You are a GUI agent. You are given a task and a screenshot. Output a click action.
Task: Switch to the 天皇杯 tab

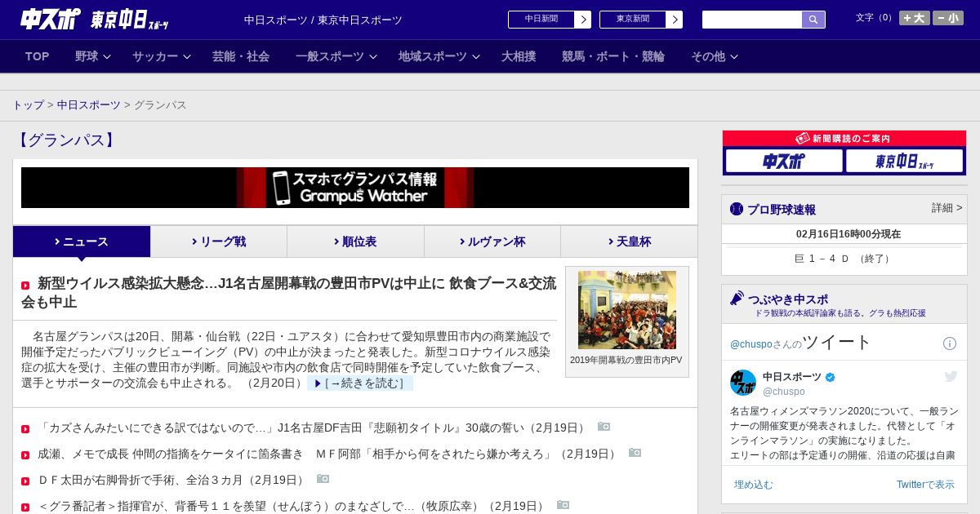[x=629, y=241]
